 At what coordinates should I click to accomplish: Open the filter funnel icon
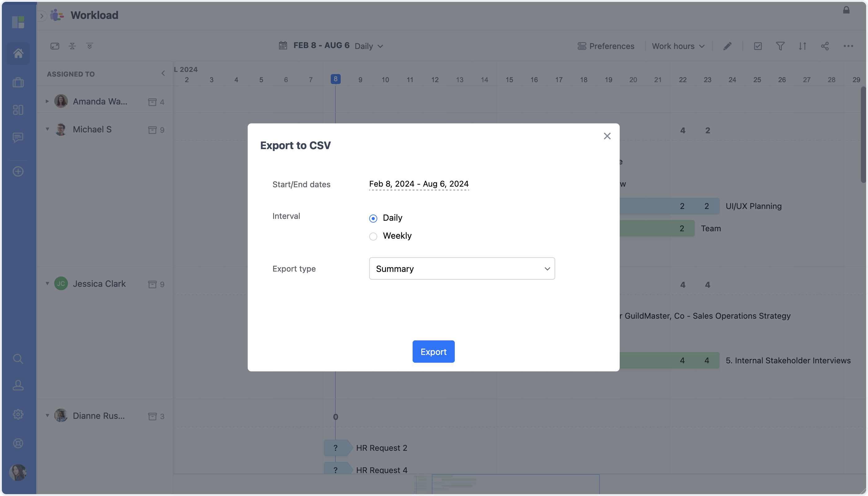[x=780, y=46]
